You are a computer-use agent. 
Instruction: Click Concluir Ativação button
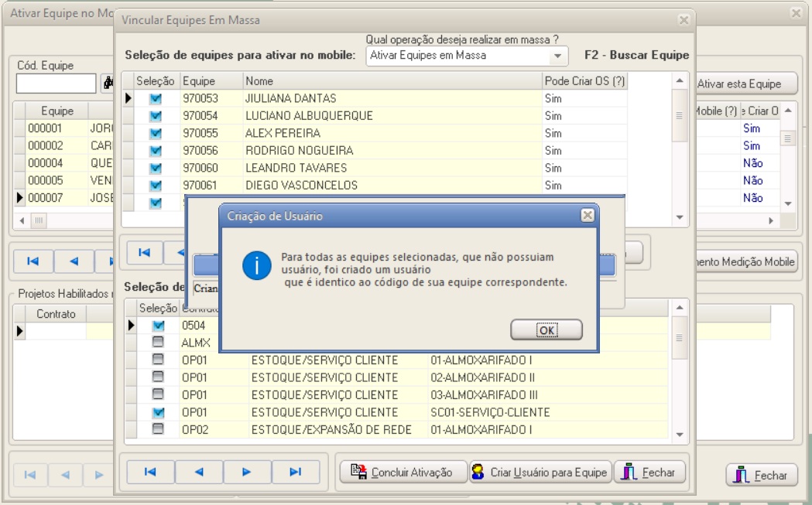pyautogui.click(x=403, y=472)
